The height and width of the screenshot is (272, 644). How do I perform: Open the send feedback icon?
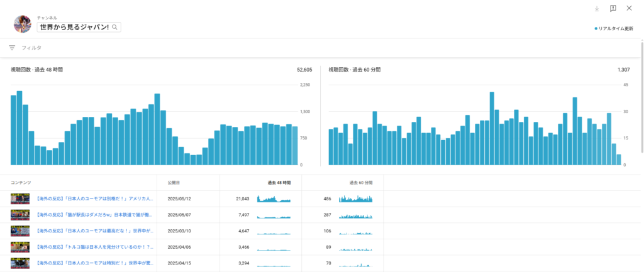(x=613, y=9)
